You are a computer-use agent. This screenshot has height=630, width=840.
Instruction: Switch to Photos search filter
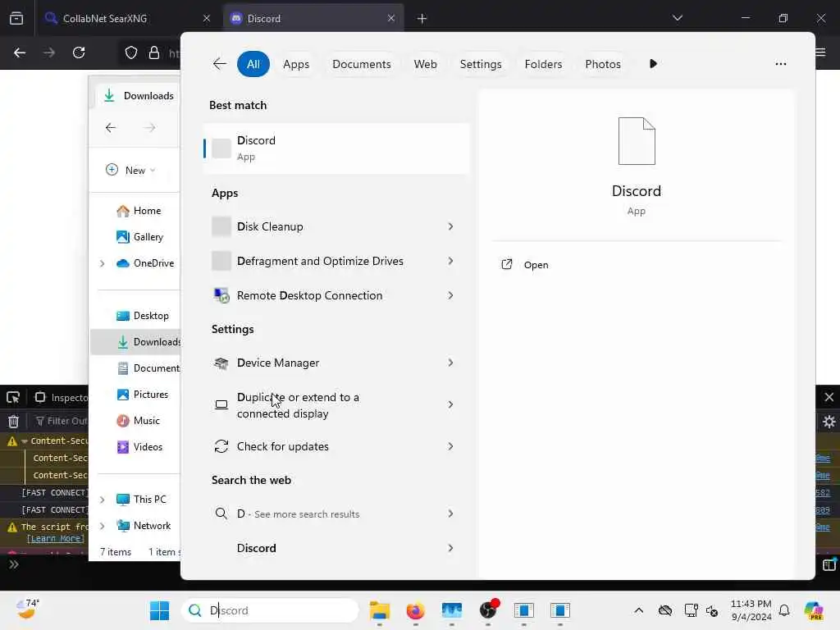coord(603,64)
